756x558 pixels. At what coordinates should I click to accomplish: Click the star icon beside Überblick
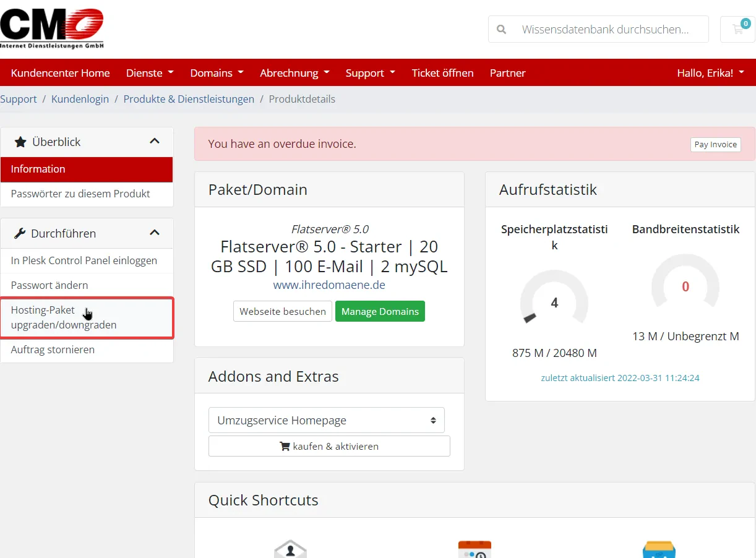pos(20,142)
